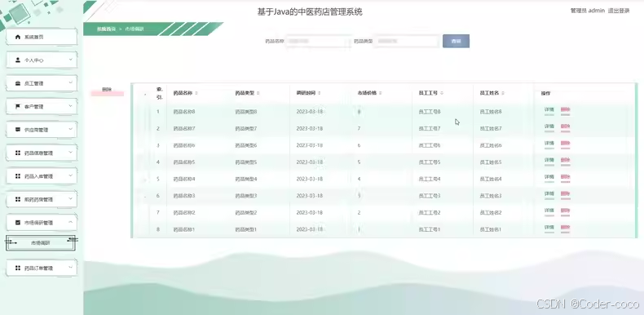Click the card icon for 供应商管理
The image size is (644, 315).
pos(18,130)
